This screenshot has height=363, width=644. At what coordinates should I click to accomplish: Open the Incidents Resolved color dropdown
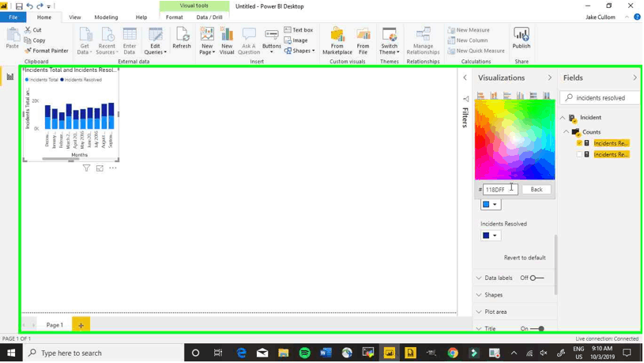pos(491,236)
